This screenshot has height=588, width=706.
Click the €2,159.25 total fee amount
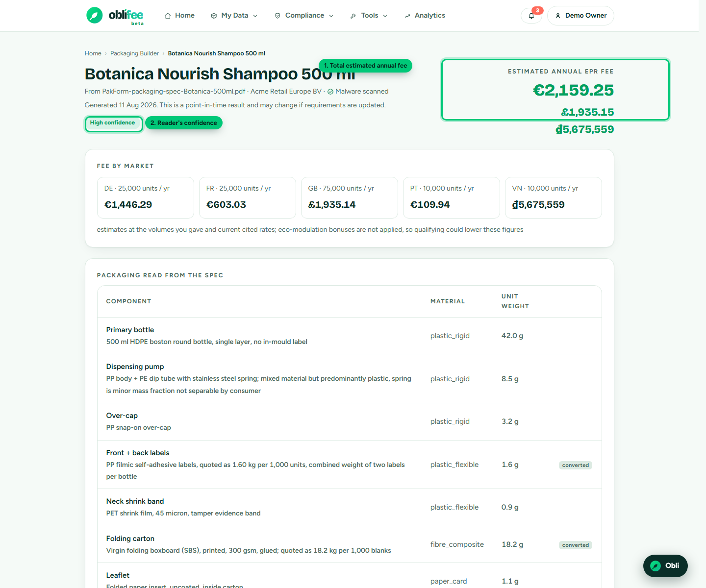(x=573, y=90)
